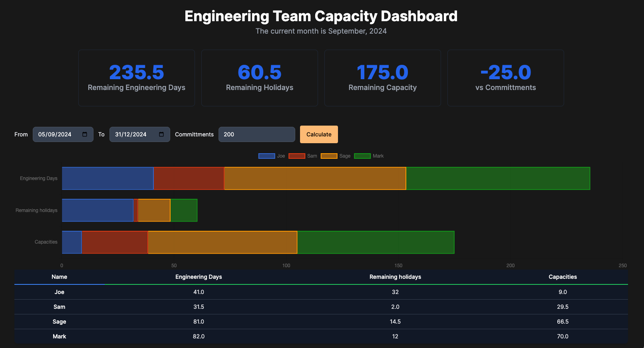
Task: Click the Engineering Days table column header
Action: (x=199, y=277)
